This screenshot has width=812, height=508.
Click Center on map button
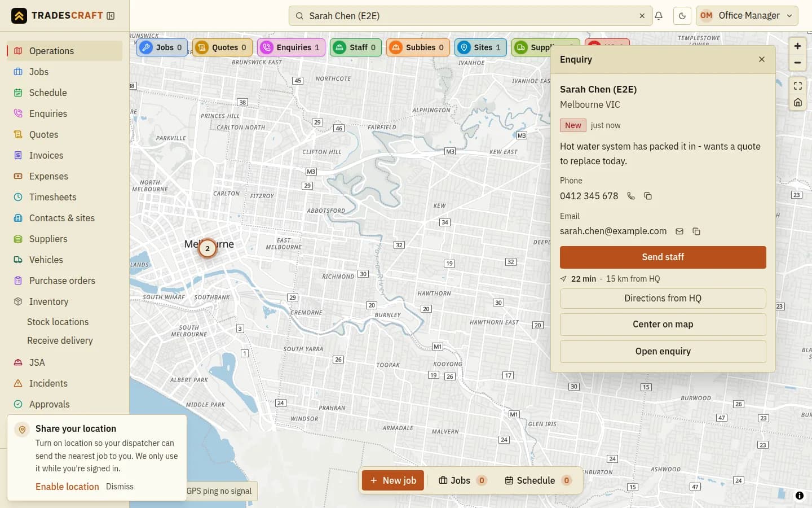pyautogui.click(x=663, y=324)
